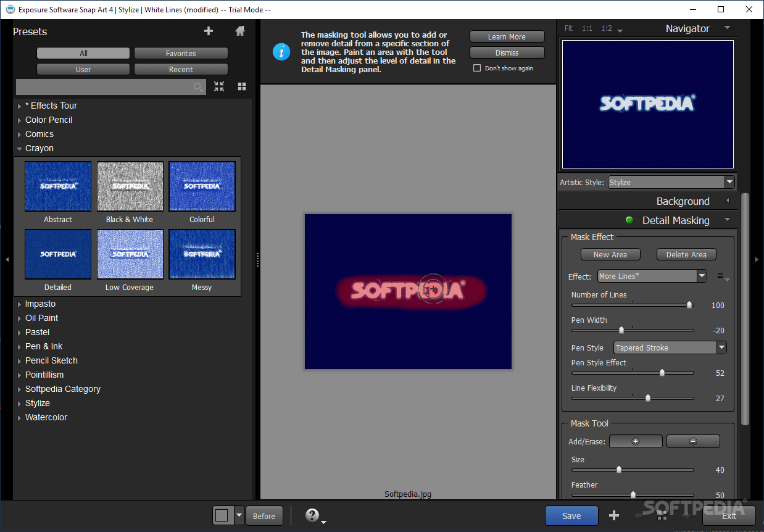
Task: Click the plus icon next to Save
Action: click(x=614, y=516)
